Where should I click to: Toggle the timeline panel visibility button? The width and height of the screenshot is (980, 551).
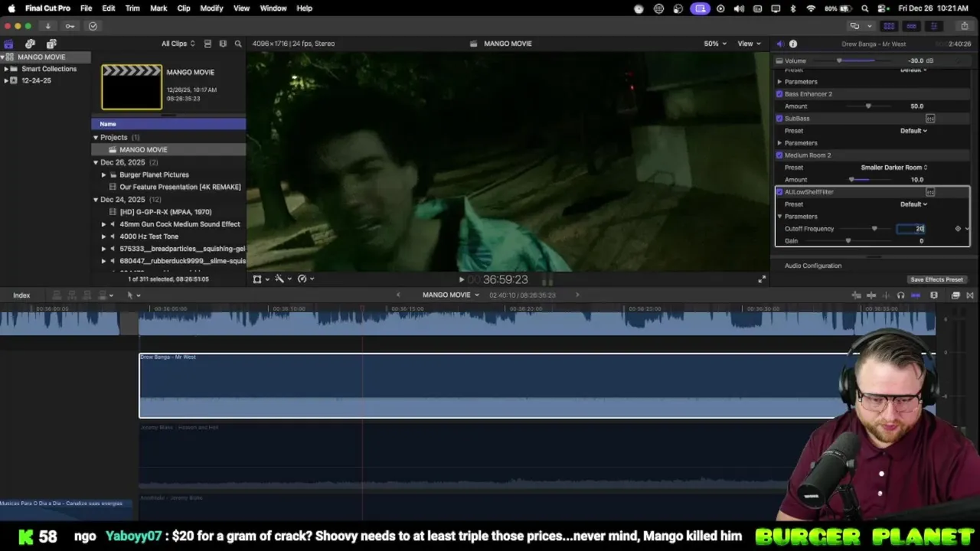coord(911,26)
